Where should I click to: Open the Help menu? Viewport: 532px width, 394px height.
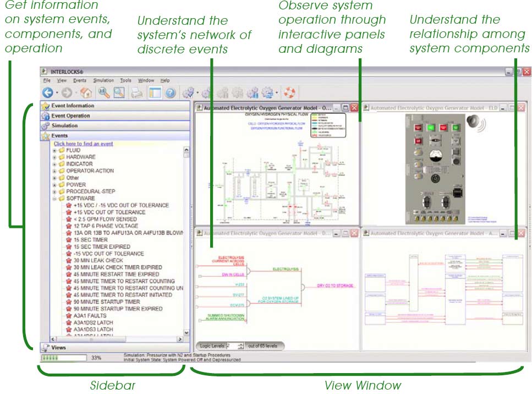(x=165, y=80)
